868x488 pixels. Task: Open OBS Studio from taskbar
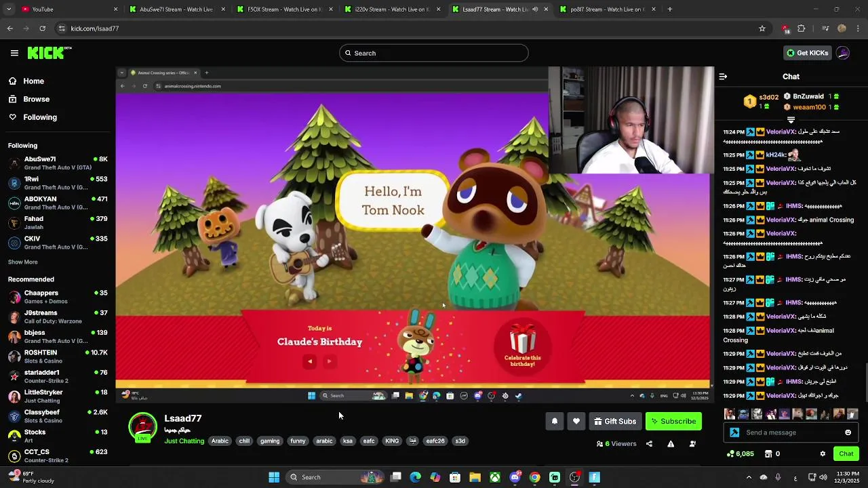click(575, 478)
